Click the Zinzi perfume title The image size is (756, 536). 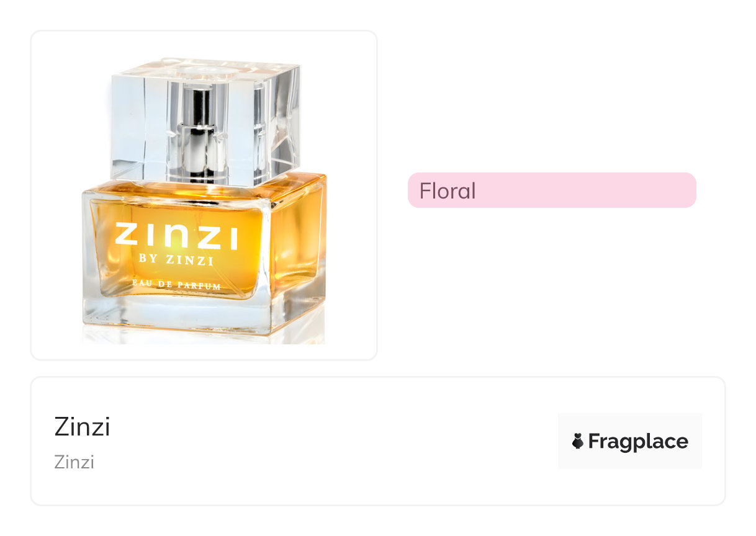[82, 427]
